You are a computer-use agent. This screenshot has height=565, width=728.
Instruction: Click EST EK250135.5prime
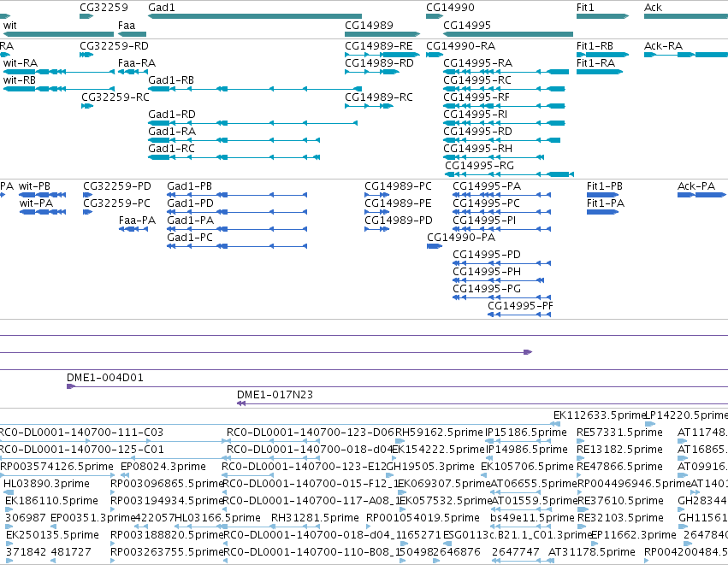[52, 535]
